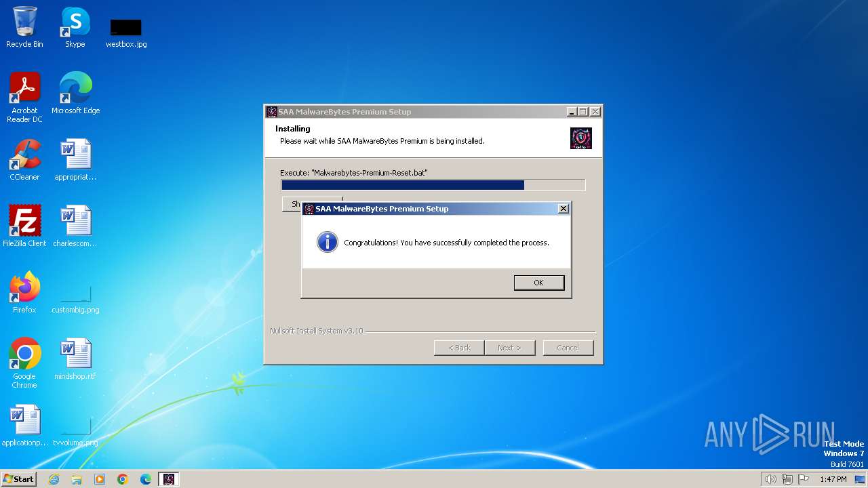Click the volume speaker tray icon
The width and height of the screenshot is (868, 488).
(770, 479)
